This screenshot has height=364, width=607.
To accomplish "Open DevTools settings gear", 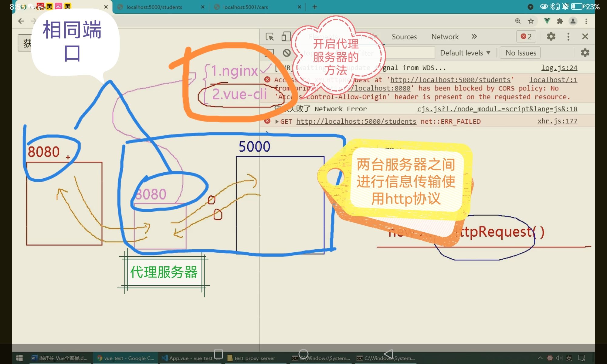I will (x=551, y=37).
